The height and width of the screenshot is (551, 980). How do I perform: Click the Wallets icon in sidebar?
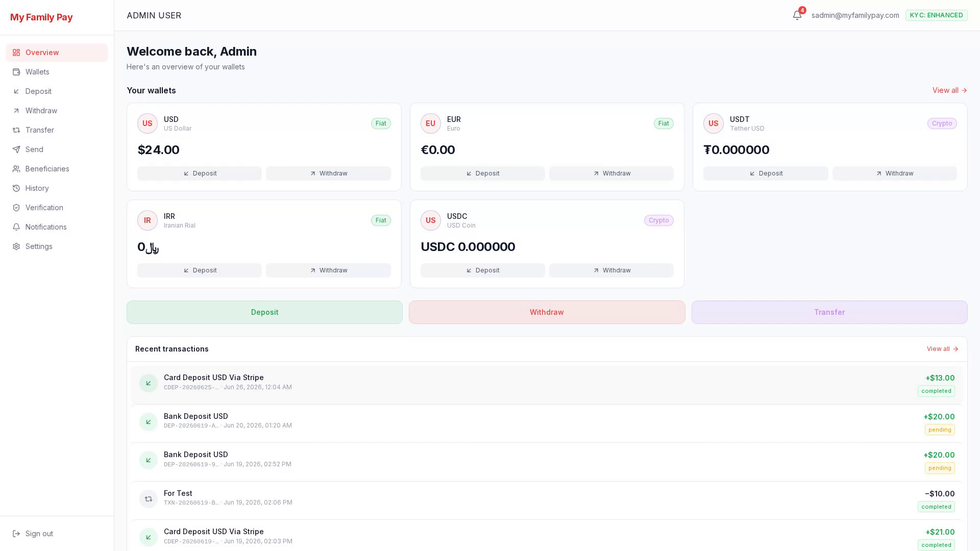click(16, 72)
